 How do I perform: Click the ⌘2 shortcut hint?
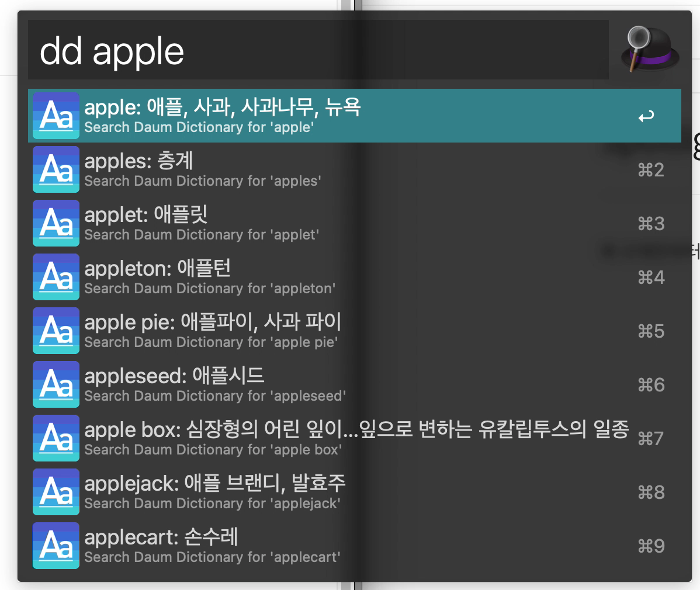tap(651, 170)
